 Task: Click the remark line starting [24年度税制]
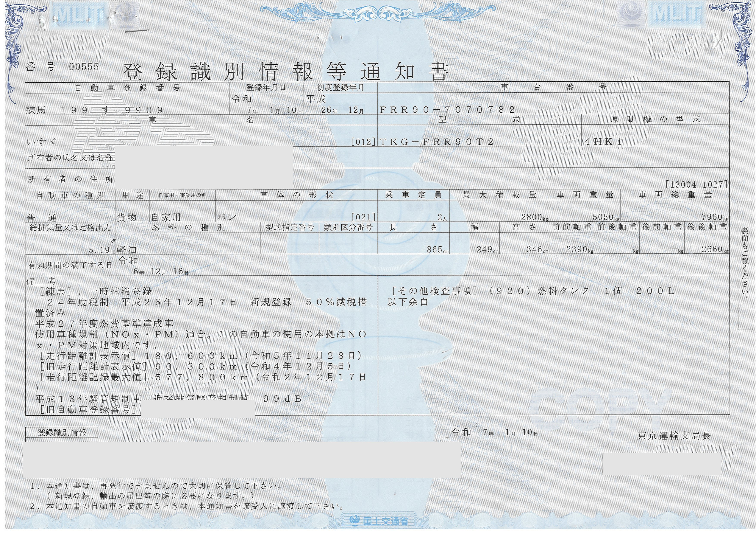[x=203, y=302]
